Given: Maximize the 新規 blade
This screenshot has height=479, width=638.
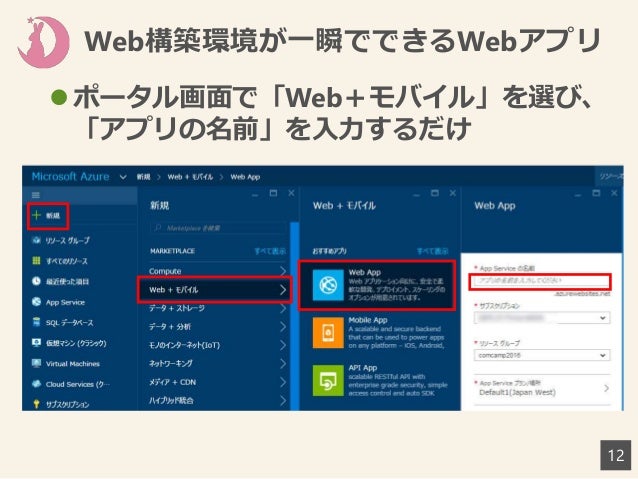Looking at the screenshot, I should pos(273,193).
